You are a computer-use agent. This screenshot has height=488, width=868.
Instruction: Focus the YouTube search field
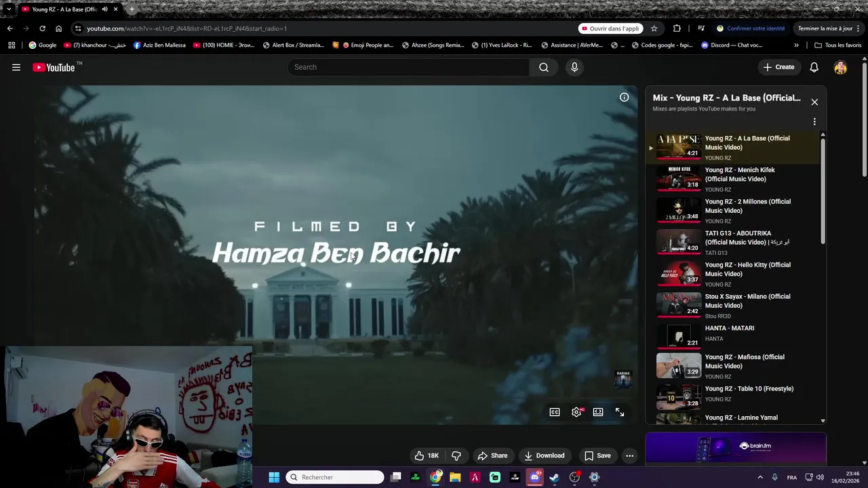410,67
